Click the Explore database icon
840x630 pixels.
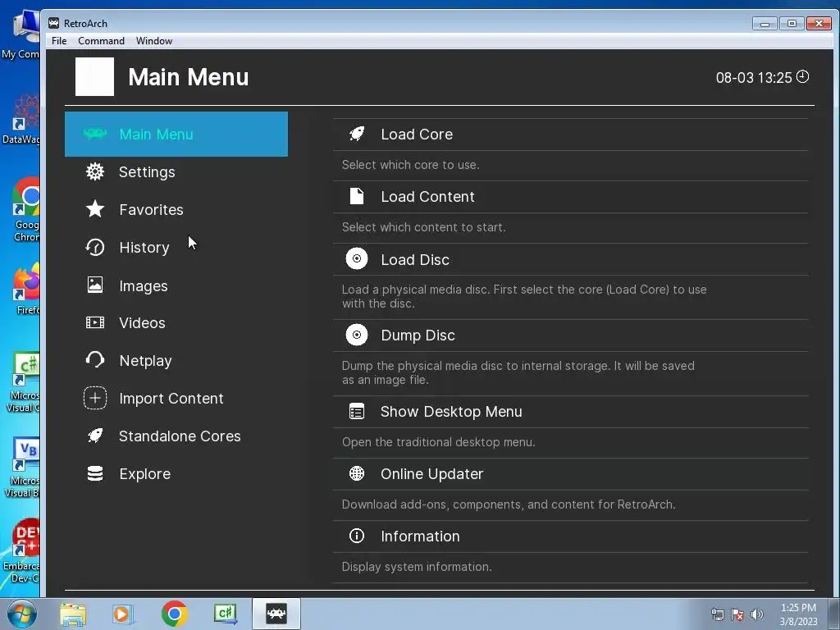click(95, 473)
